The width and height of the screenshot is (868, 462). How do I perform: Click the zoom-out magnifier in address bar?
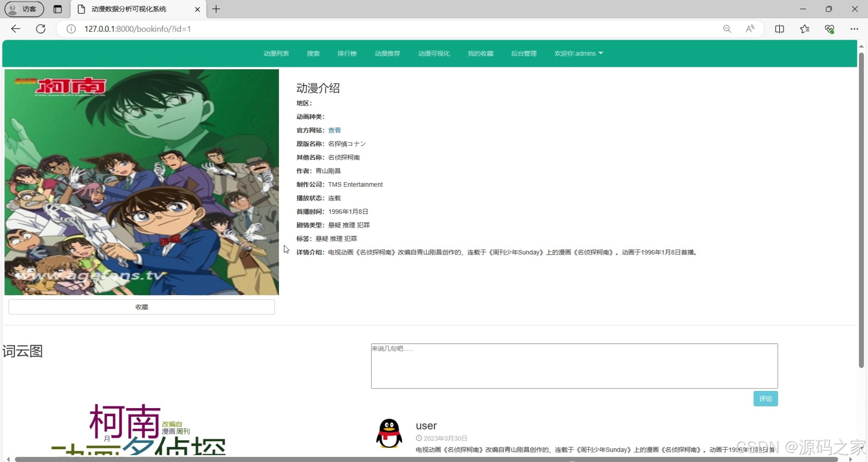point(727,29)
